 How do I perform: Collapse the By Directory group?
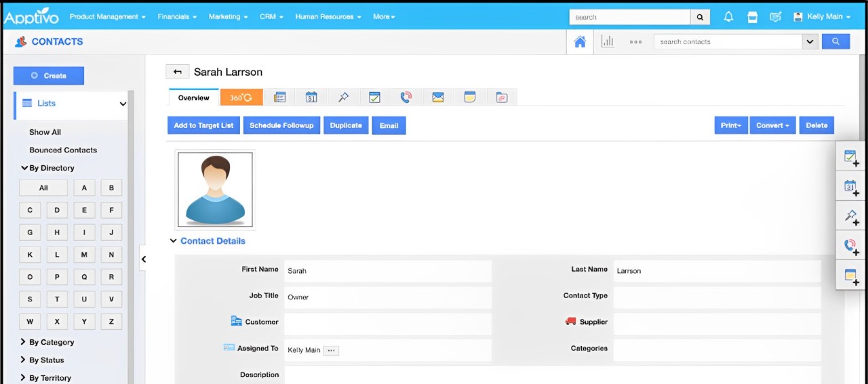point(24,167)
